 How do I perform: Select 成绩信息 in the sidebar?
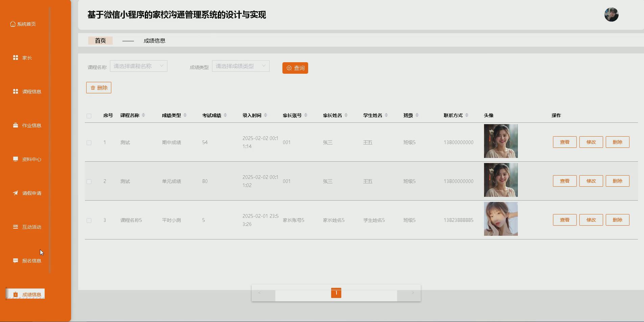25,294
